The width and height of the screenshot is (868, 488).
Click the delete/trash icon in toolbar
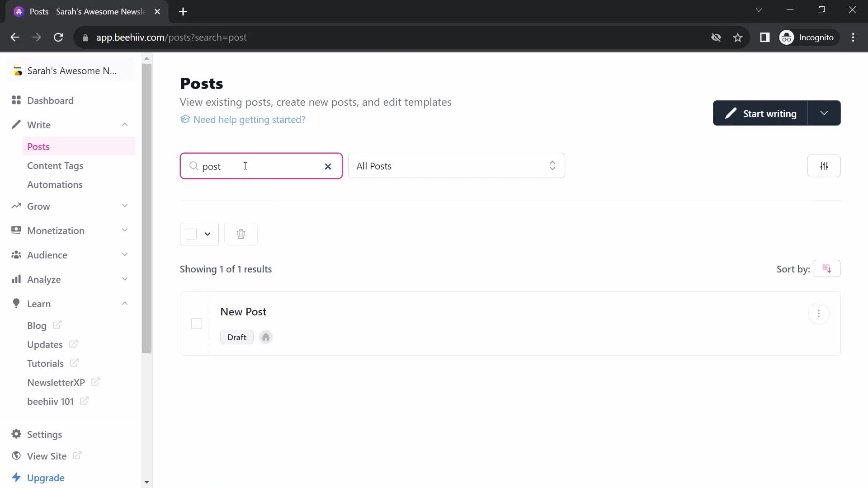(x=241, y=234)
